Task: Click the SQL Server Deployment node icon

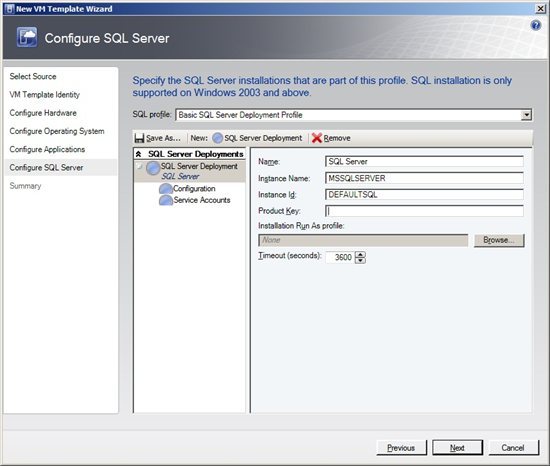Action: coord(153,168)
